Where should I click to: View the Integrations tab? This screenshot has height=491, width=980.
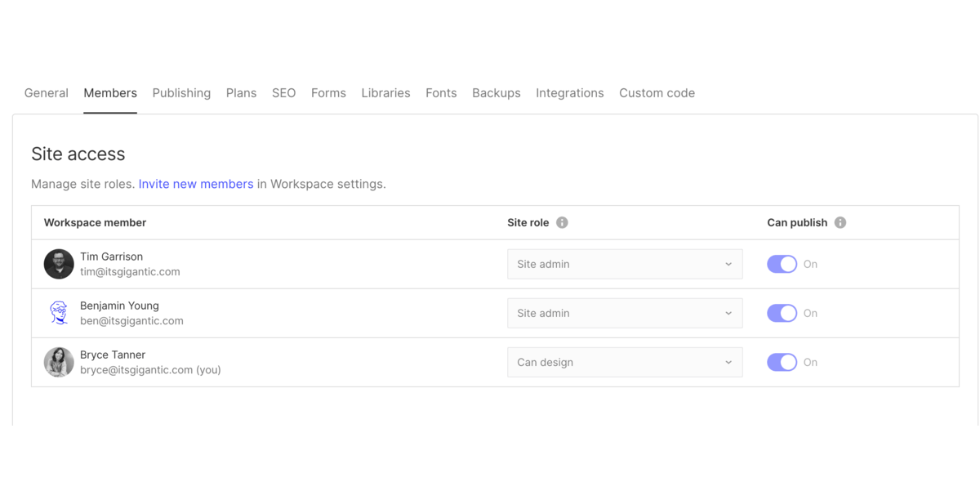569,92
